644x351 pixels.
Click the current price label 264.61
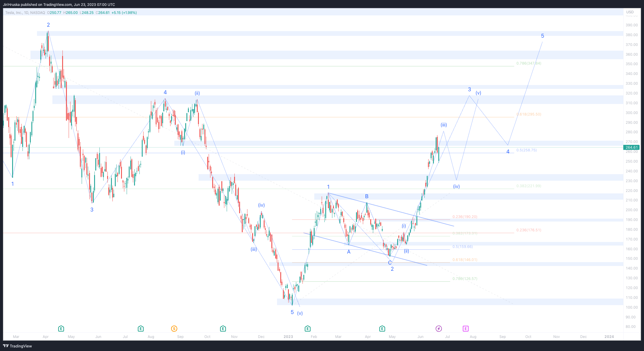632,147
